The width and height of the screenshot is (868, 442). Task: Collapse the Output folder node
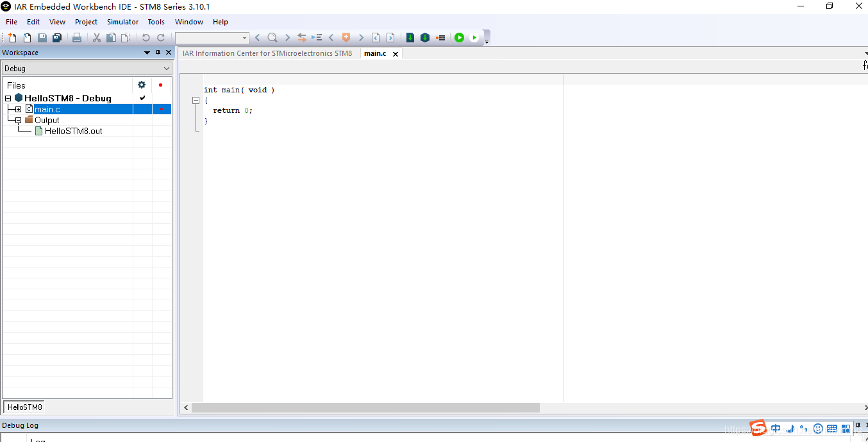click(19, 121)
